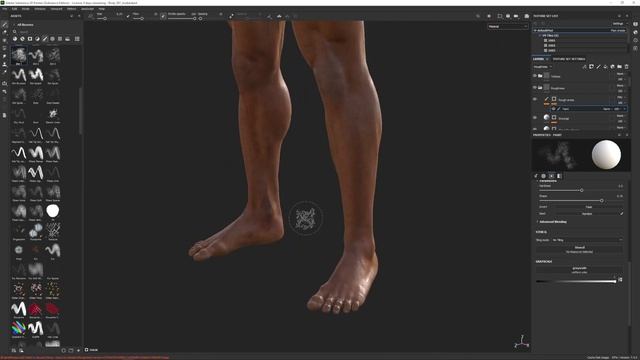Select UV tile 1001 in texture set

552,40
